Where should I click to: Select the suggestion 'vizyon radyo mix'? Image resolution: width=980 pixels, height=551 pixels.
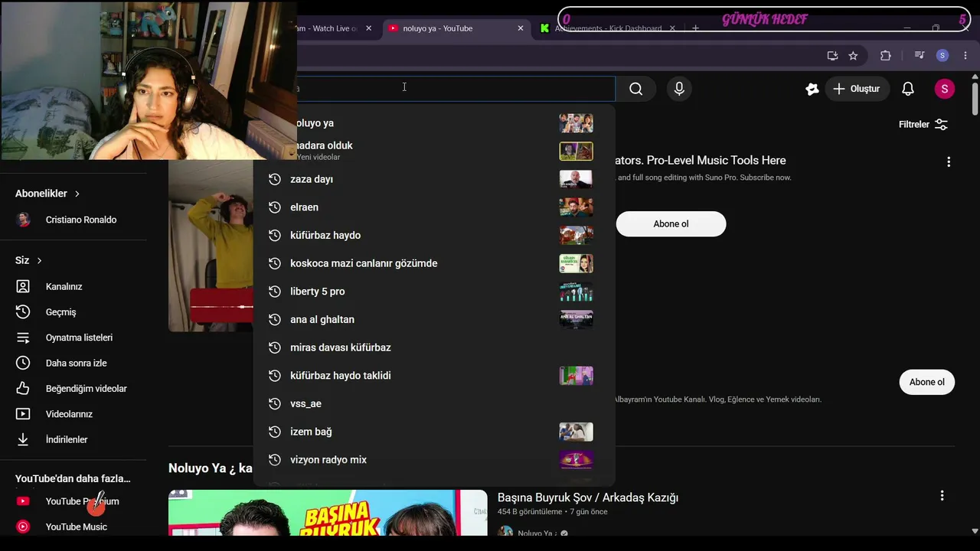point(434,460)
